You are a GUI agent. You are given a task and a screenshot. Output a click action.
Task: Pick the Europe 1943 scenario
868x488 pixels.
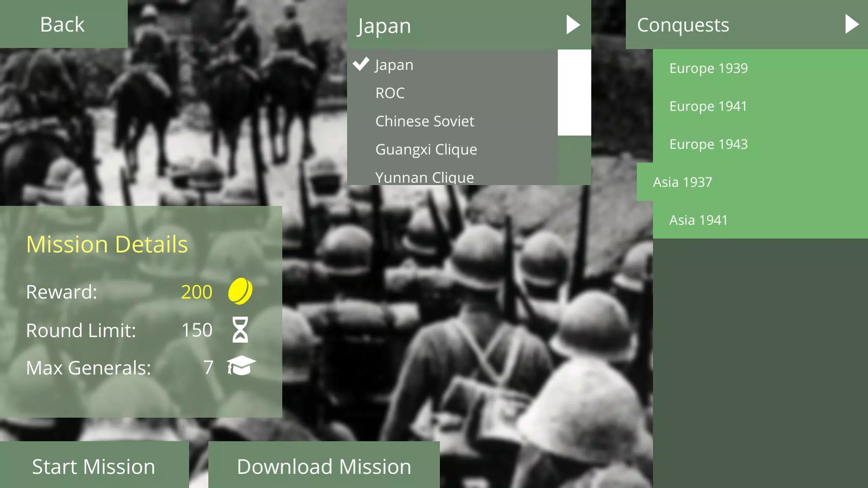point(708,145)
